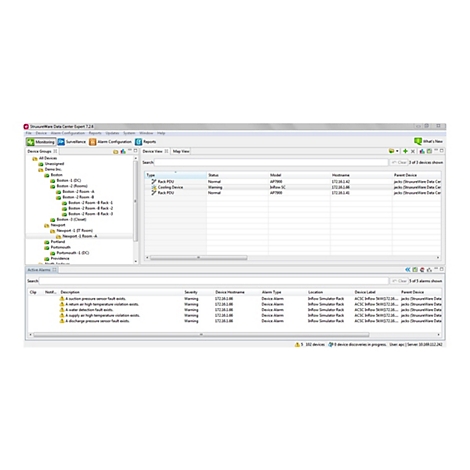
Task: Select the Cooling Device row
Action: 293,187
